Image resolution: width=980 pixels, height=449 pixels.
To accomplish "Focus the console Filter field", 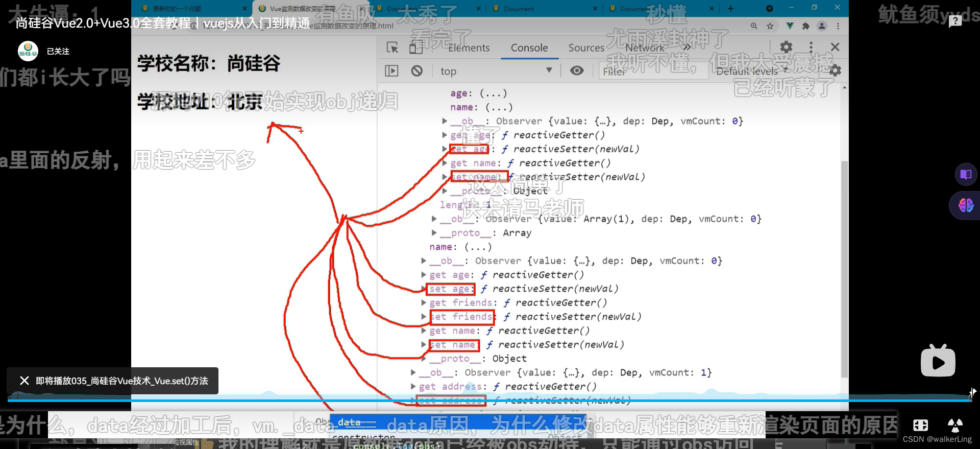I will (653, 72).
